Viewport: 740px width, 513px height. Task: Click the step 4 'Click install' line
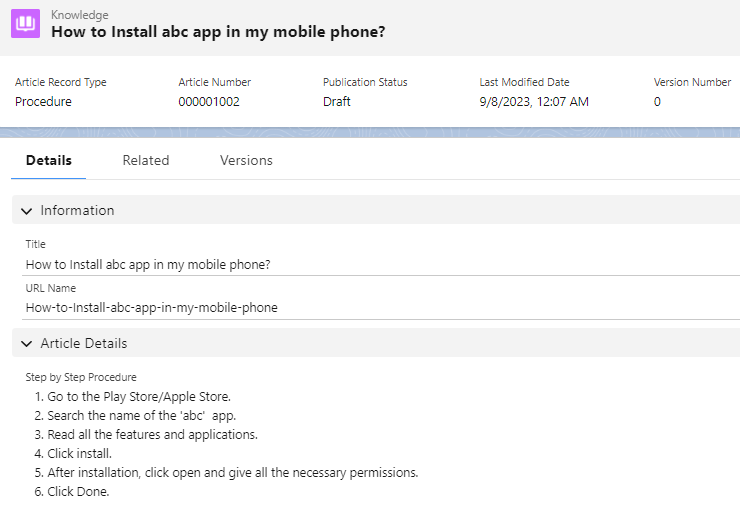click(81, 453)
